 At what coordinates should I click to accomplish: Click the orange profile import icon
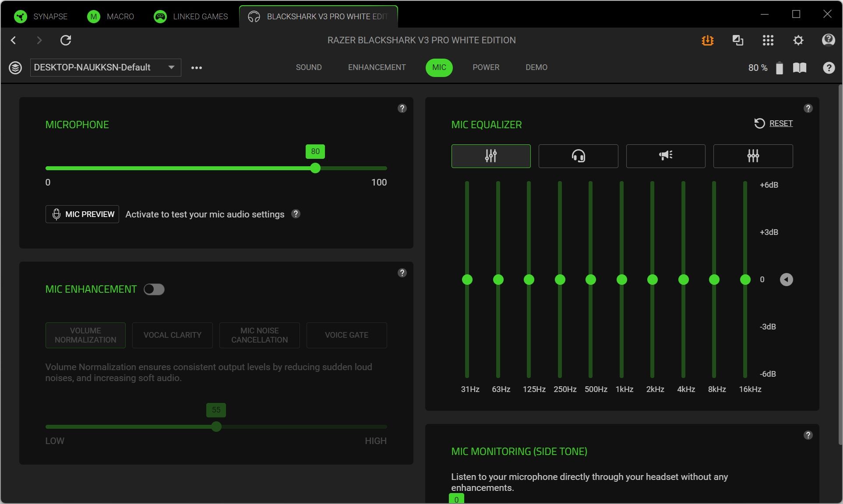pyautogui.click(x=707, y=40)
